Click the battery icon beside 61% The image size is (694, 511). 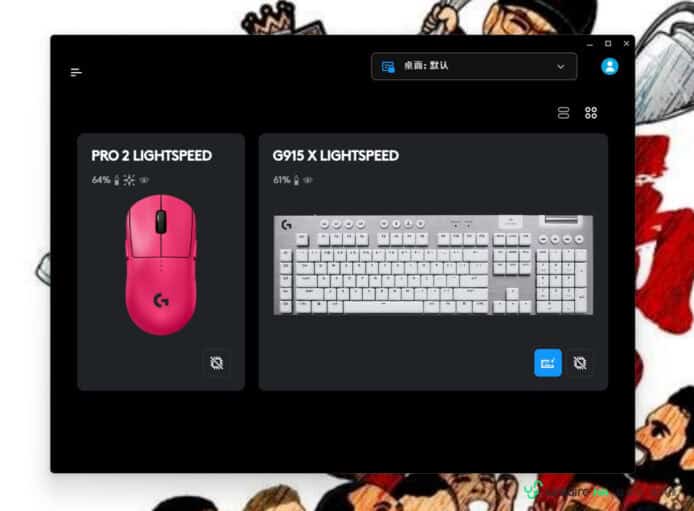pos(297,180)
